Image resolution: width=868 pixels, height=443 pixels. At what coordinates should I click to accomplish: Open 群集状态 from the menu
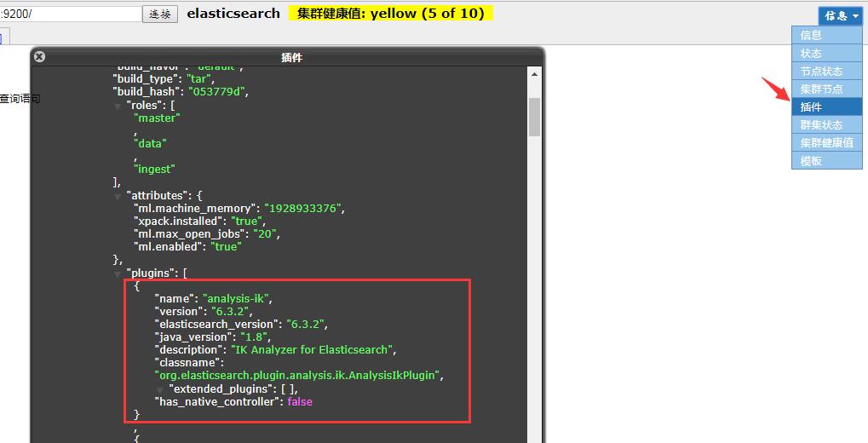pos(826,124)
